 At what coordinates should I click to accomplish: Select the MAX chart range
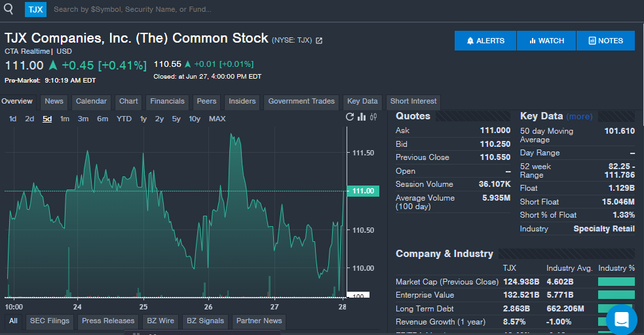pyautogui.click(x=218, y=119)
